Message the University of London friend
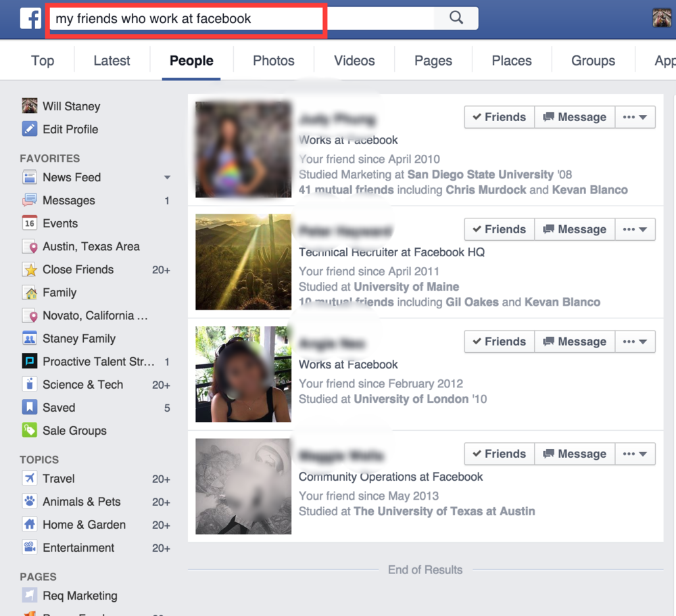676x616 pixels. [575, 341]
